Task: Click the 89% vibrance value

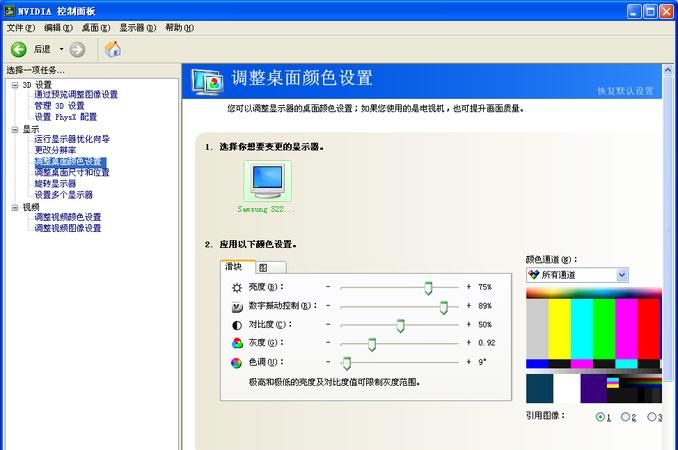Action: click(x=485, y=306)
